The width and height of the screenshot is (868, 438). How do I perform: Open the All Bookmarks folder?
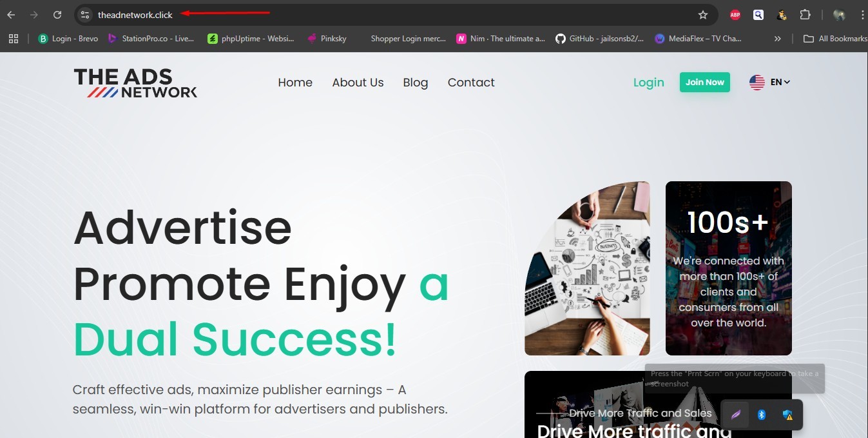point(835,39)
